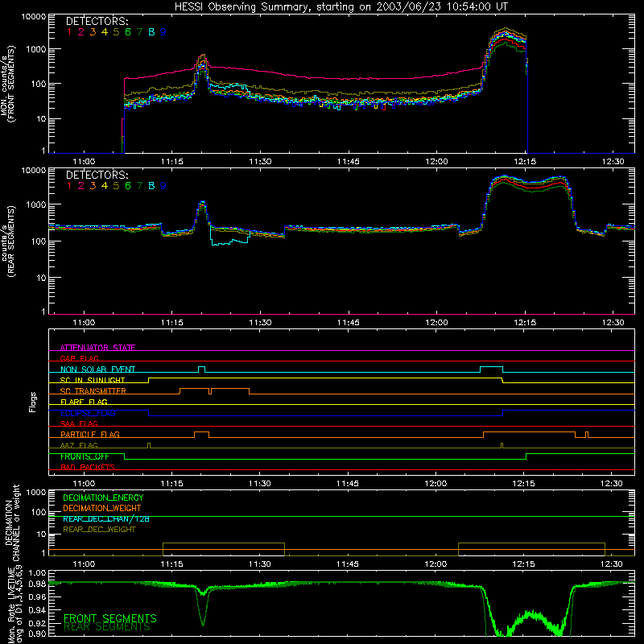
Task: Select detector 5 in rear segments legend
Action: (x=116, y=186)
